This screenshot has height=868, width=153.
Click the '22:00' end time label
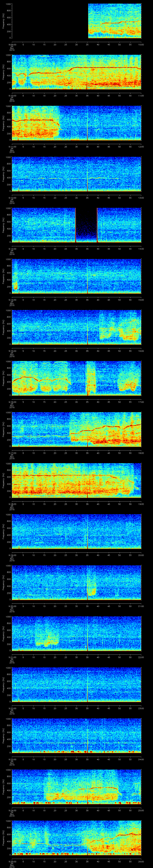point(141,657)
